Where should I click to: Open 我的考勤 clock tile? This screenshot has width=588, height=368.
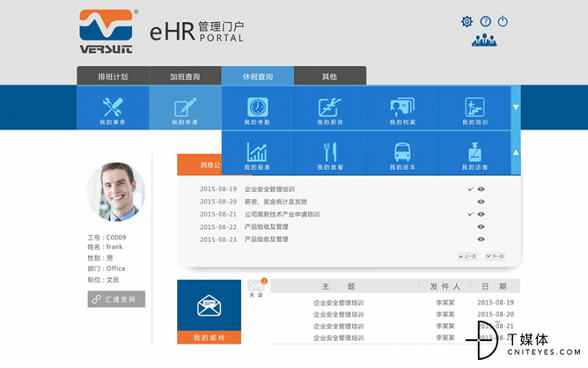tap(257, 108)
